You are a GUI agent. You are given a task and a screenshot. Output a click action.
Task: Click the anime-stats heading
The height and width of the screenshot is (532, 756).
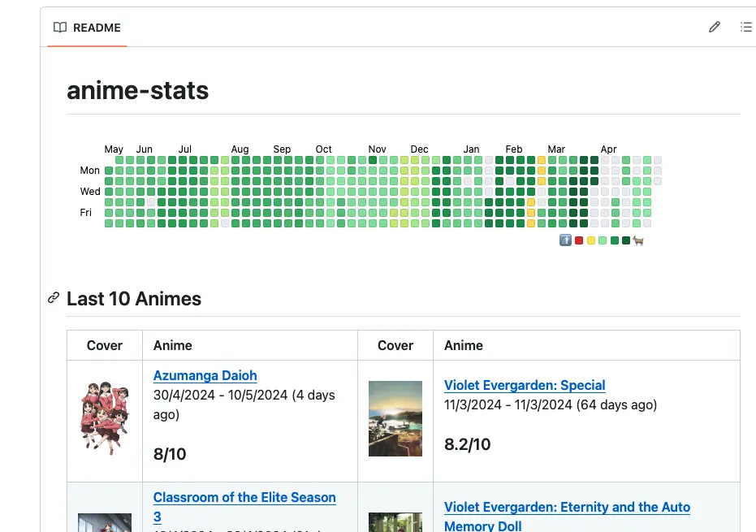click(x=138, y=91)
